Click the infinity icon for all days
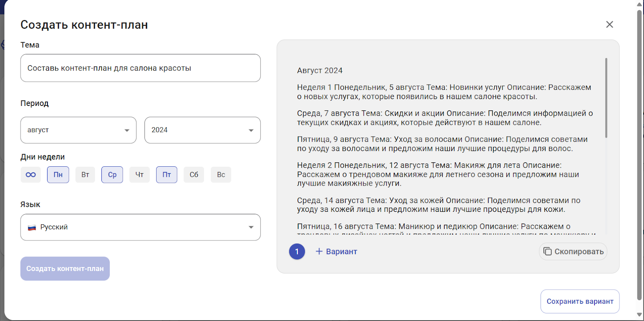 click(x=31, y=175)
